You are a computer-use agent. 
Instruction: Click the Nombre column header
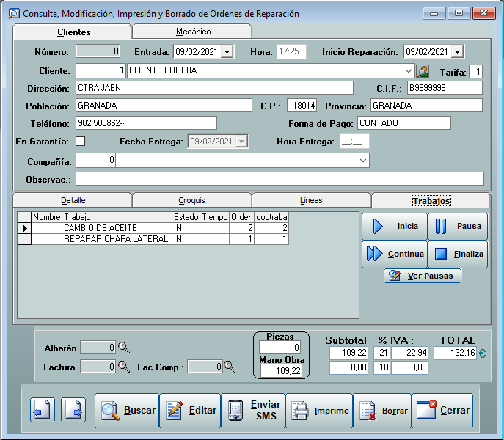coord(47,217)
